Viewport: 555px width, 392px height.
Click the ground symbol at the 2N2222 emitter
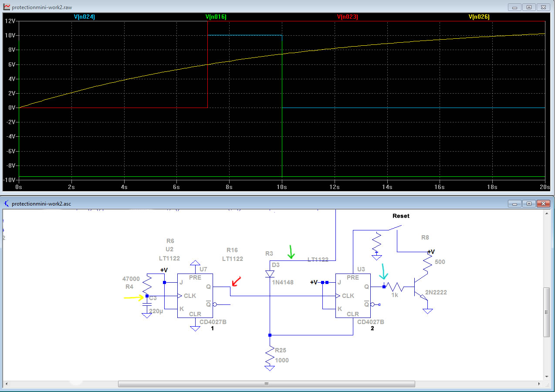(428, 311)
